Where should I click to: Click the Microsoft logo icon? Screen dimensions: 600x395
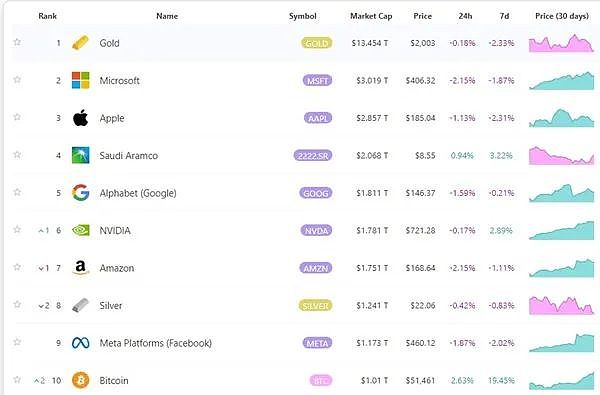point(80,80)
